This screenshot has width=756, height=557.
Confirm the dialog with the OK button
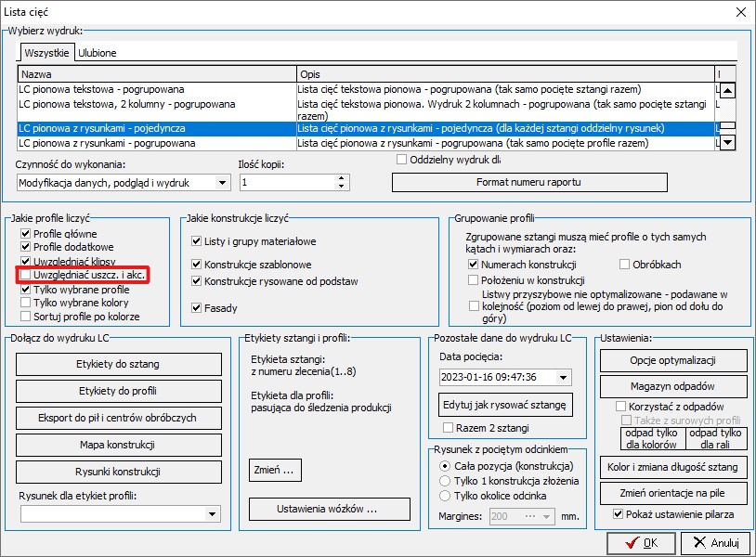[642, 542]
